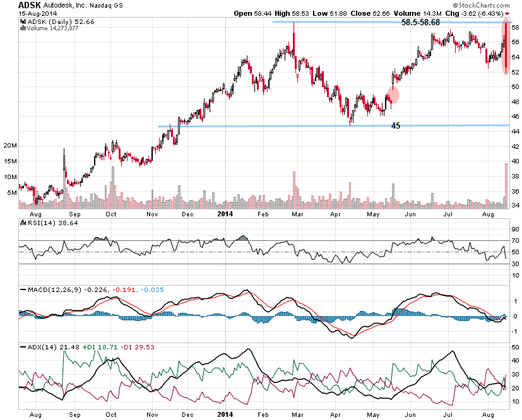Click the '15M' volume axis label
Viewport: 522px width, 420px height.
click(10, 161)
